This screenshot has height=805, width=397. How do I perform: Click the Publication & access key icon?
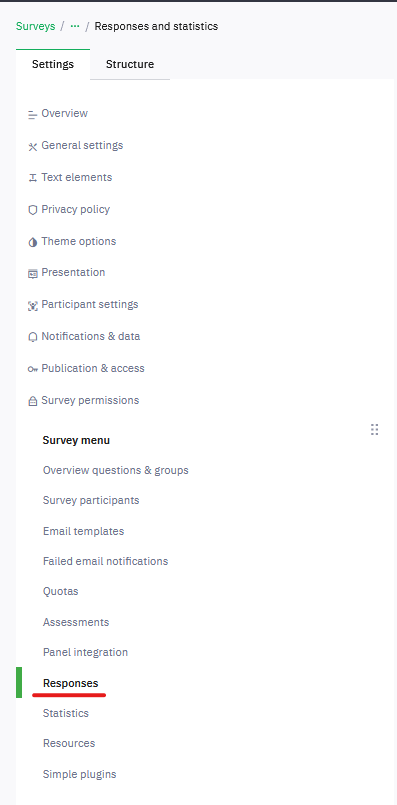33,369
